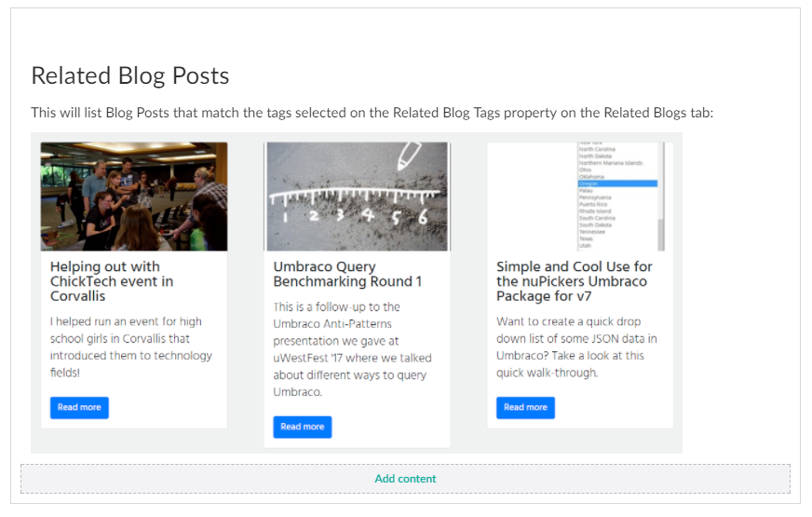The height and width of the screenshot is (517, 812).
Task: Click excerpt 'This is a follow-up to the Umbraco Anti-Patterns'
Action: tap(352, 349)
